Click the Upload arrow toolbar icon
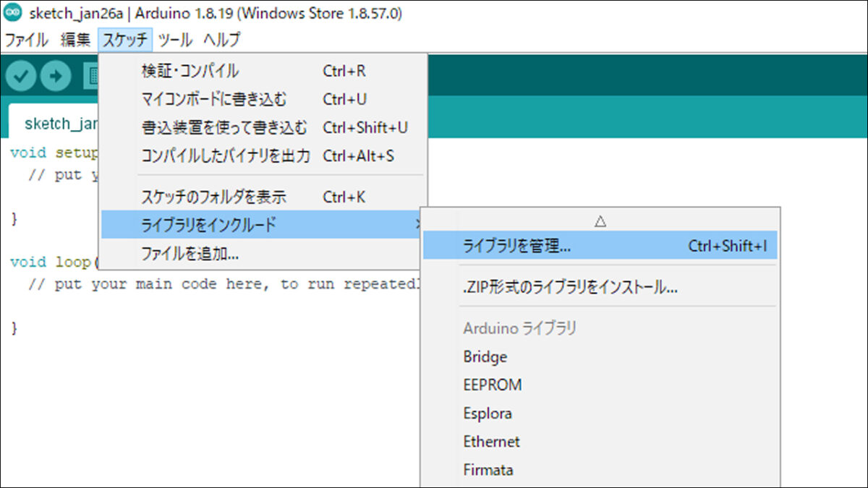 pos(56,75)
